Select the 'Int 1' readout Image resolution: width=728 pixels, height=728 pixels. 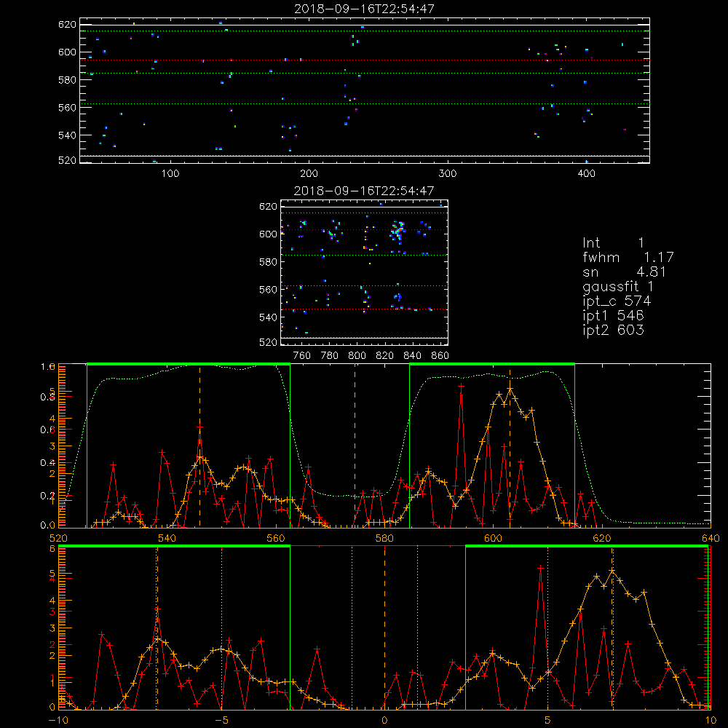613,243
